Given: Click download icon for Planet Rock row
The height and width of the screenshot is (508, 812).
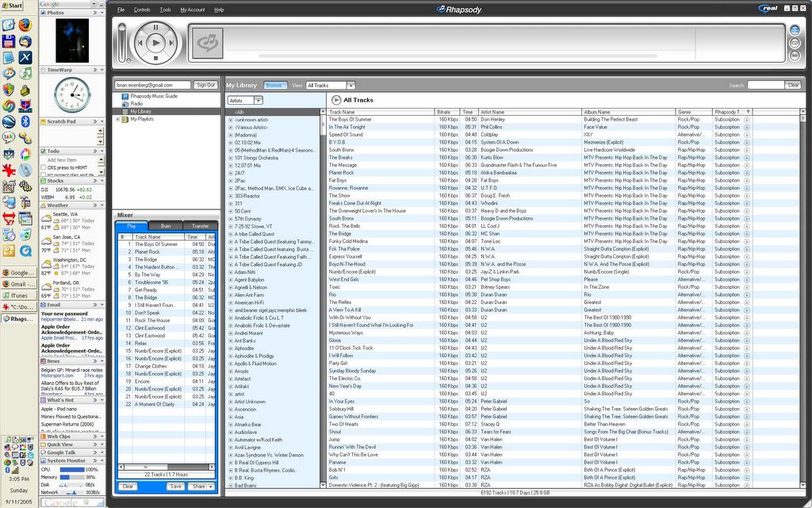Looking at the screenshot, I should coord(747,172).
